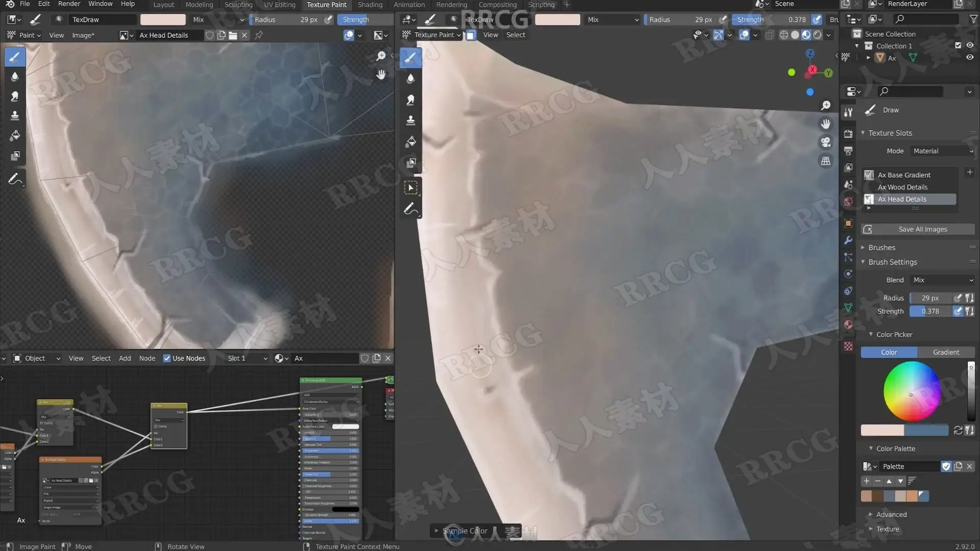The width and height of the screenshot is (980, 551).
Task: Click the pan hand icon in the image editor
Action: click(381, 74)
